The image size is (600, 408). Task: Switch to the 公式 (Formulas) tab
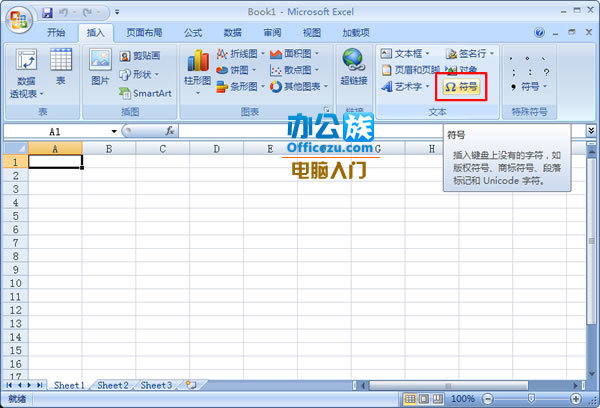coord(193,33)
